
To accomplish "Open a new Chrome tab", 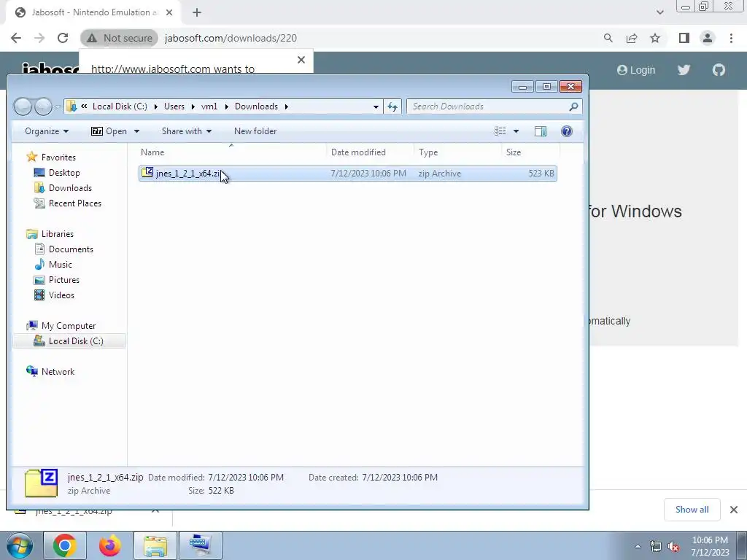I will 197,13.
